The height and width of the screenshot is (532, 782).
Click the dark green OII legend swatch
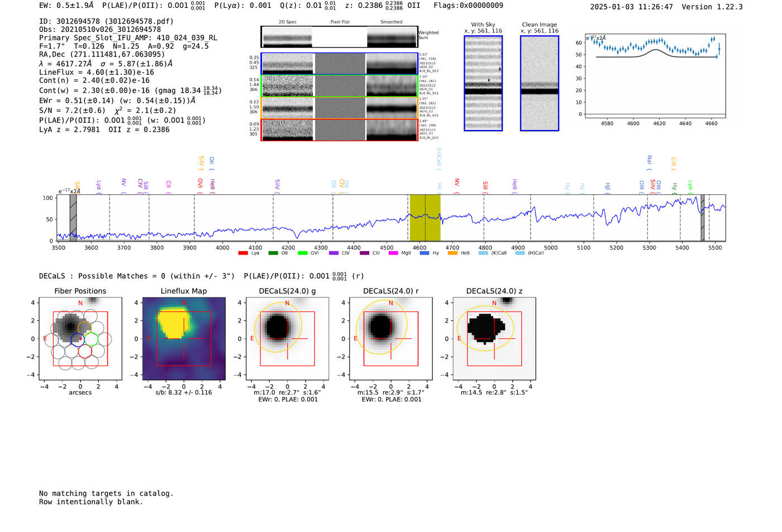point(273,253)
